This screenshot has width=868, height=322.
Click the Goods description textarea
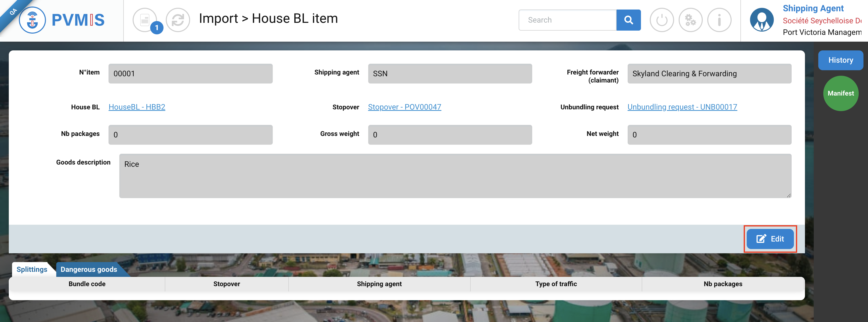point(455,176)
